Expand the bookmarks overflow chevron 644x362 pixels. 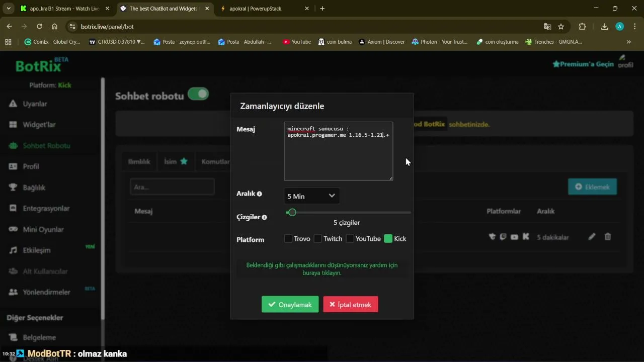click(x=628, y=42)
